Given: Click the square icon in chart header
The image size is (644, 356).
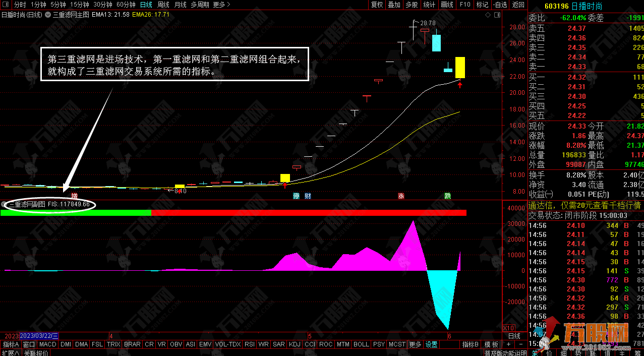Looking at the screenshot, I should pos(496,15).
